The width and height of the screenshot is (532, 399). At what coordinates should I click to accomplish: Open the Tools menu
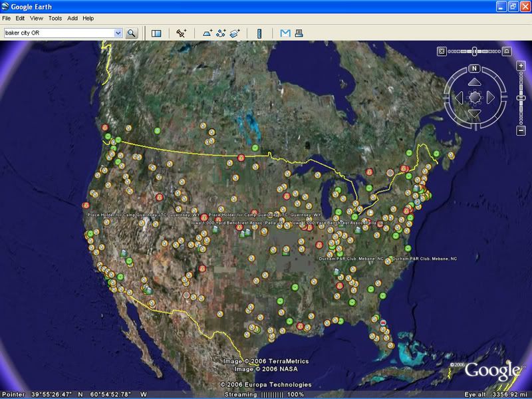(55, 19)
